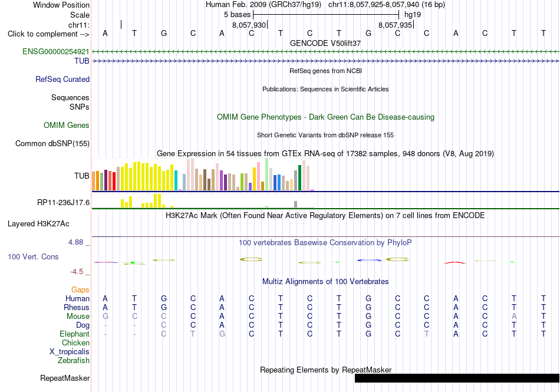560x392 pixels.
Task: Click the RepeatMasker track label
Action: (x=65, y=378)
